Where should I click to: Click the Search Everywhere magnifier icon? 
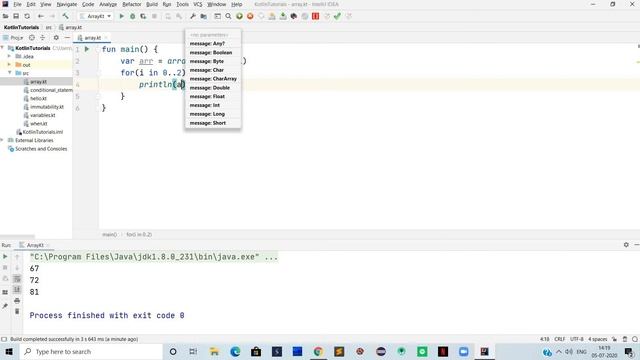(x=228, y=16)
